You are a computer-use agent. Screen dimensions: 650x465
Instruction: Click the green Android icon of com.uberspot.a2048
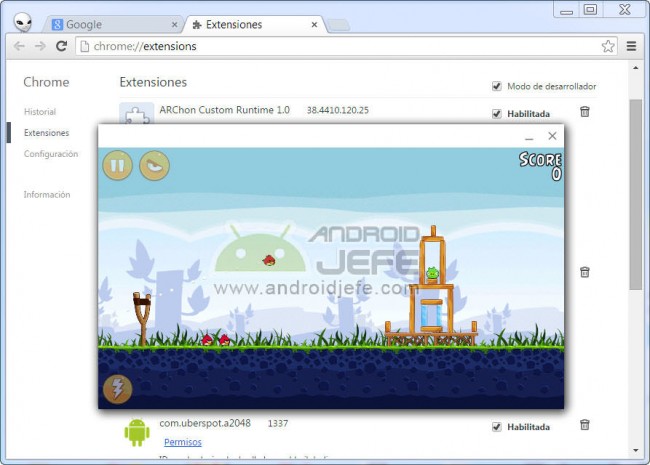[137, 432]
